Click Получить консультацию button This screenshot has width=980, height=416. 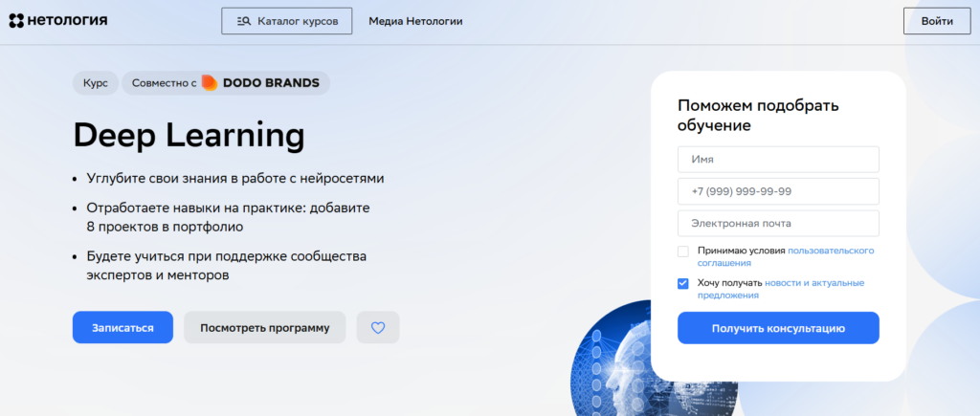pos(778,328)
